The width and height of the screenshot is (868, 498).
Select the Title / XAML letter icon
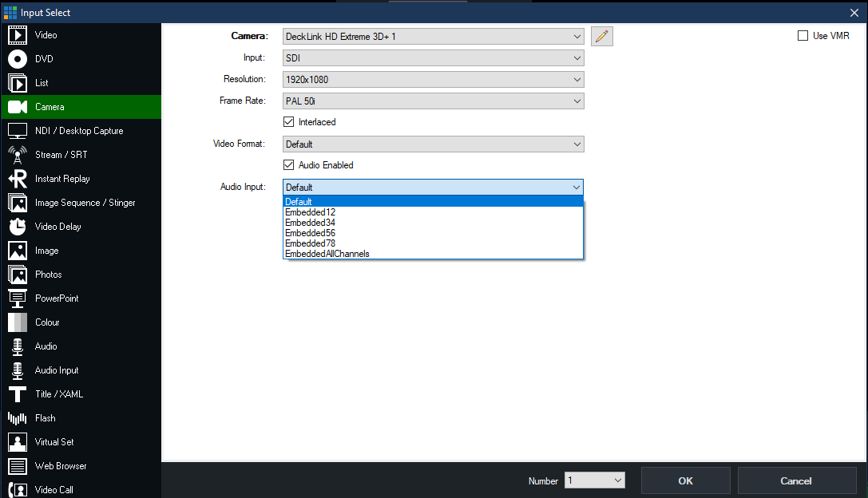click(18, 394)
